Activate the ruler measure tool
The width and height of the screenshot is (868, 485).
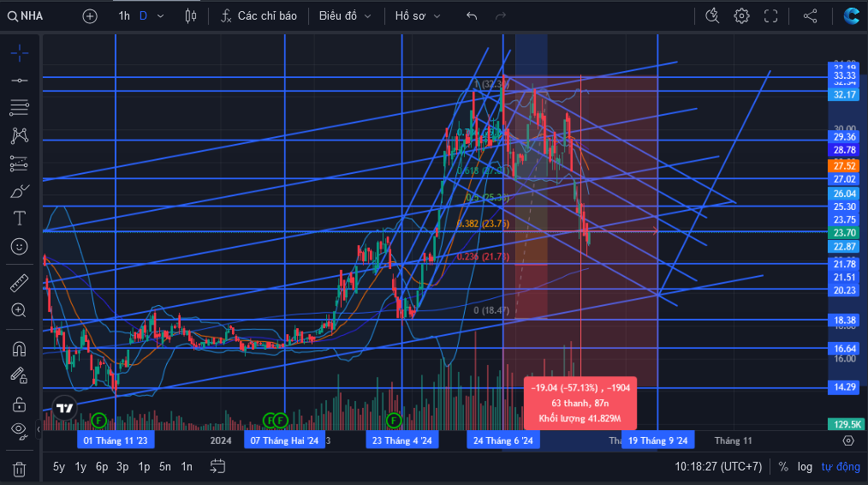[20, 283]
